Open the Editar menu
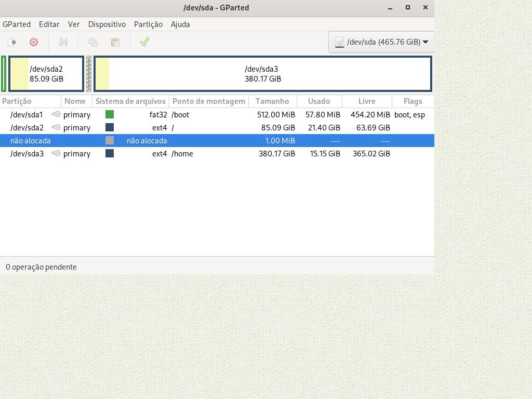The width and height of the screenshot is (532, 399). [49, 24]
